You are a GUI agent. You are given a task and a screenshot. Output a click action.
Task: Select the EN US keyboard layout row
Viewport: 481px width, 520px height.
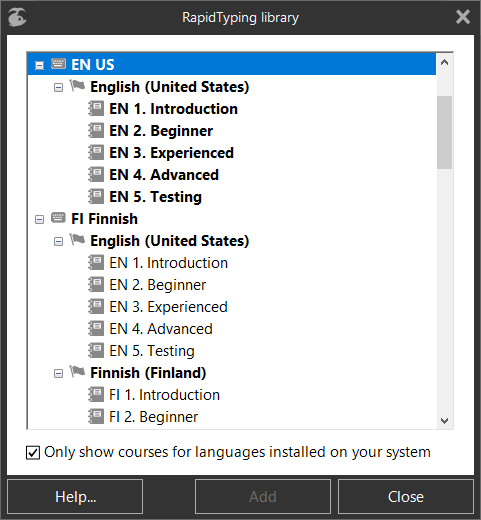232,64
